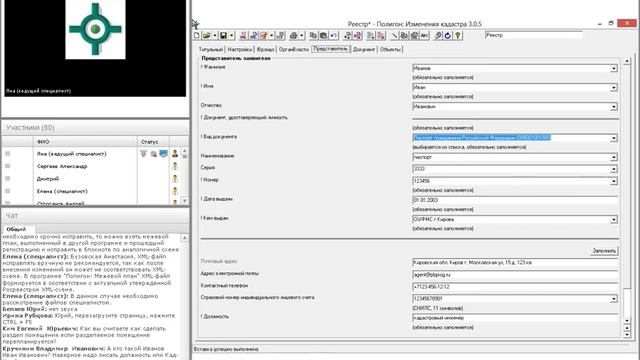This screenshot has width=640, height=360.
Task: Select the Представитель tab
Action: coord(331,49)
